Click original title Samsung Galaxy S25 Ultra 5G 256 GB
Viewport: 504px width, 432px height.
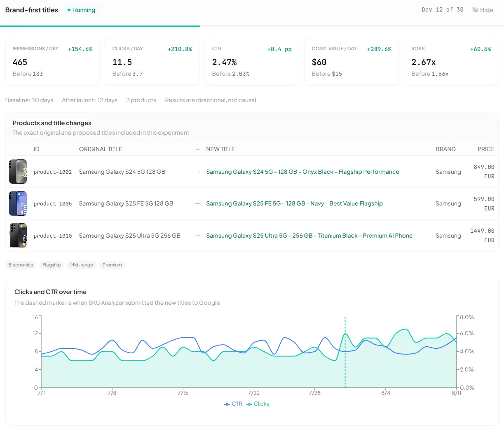click(130, 236)
